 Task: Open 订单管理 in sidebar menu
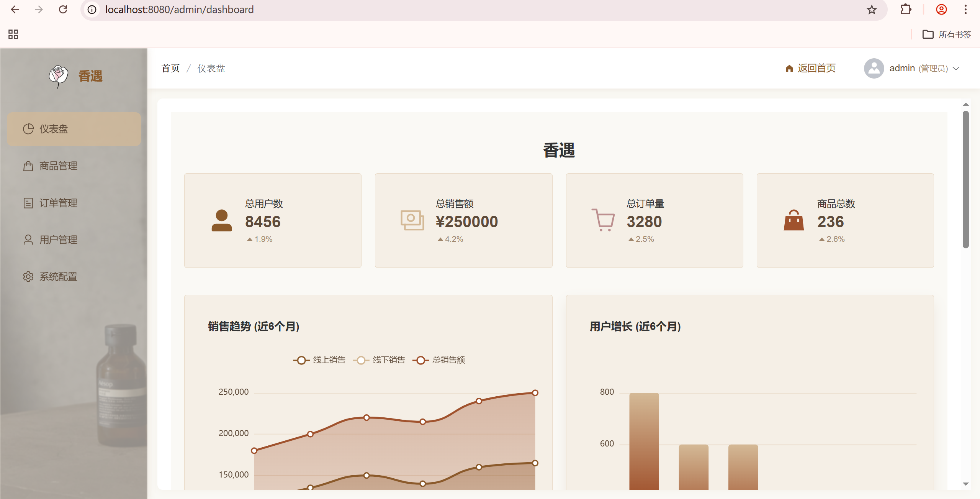pos(58,203)
